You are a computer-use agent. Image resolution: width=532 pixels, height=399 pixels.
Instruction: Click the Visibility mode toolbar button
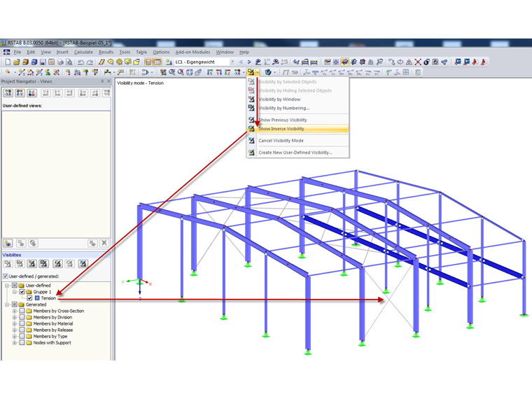(251, 72)
